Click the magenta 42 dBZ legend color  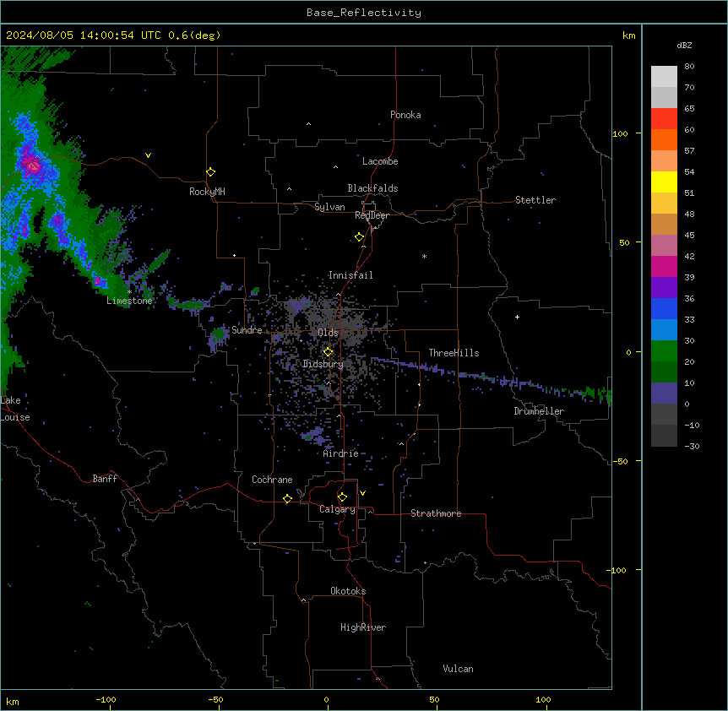[x=664, y=266]
